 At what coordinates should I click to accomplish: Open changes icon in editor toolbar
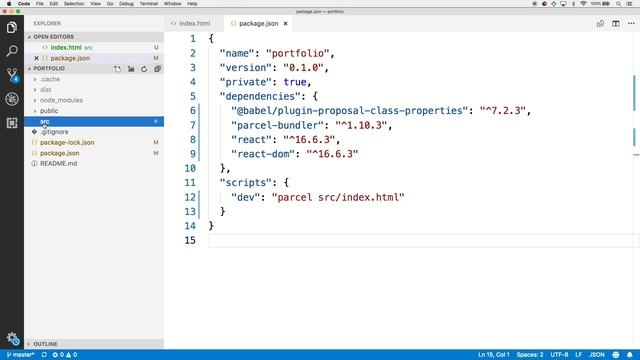[600, 24]
